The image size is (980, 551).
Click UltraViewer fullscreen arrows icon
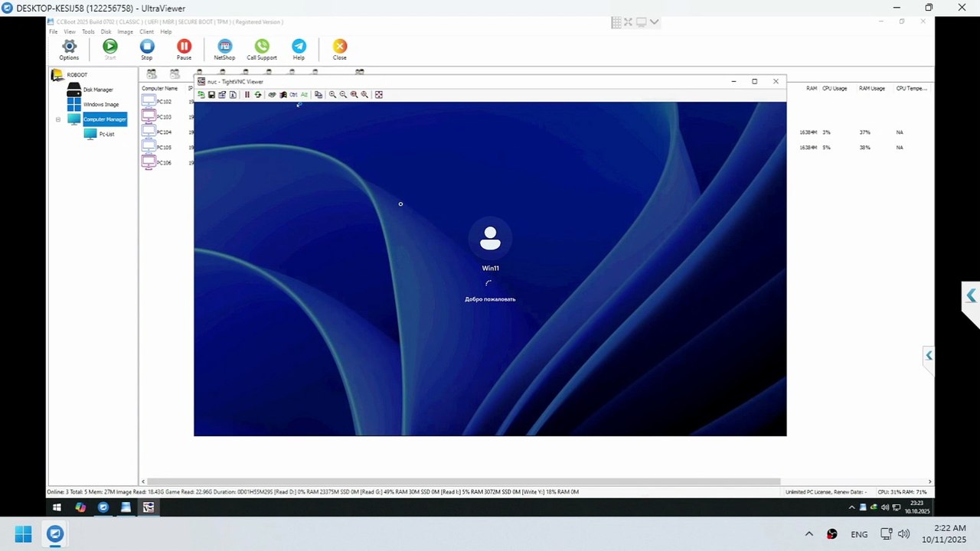click(629, 22)
